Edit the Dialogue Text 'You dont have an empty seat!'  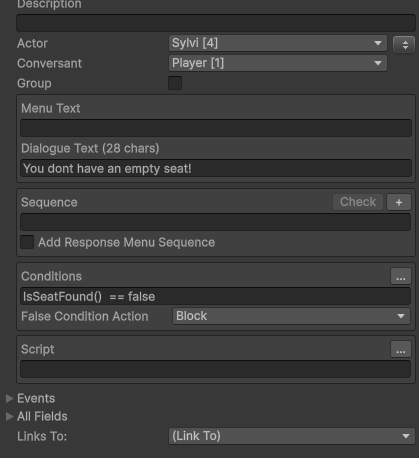click(216, 168)
